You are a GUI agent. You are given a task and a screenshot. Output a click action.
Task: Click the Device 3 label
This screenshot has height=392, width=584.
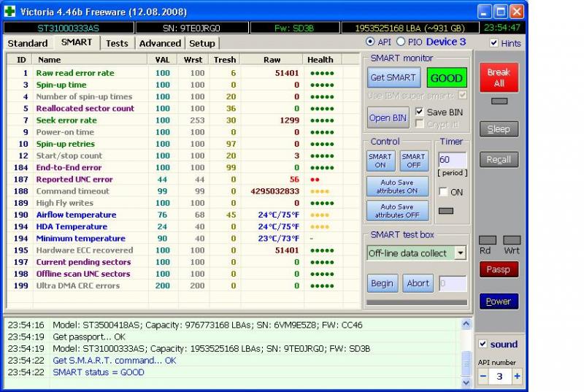click(446, 42)
